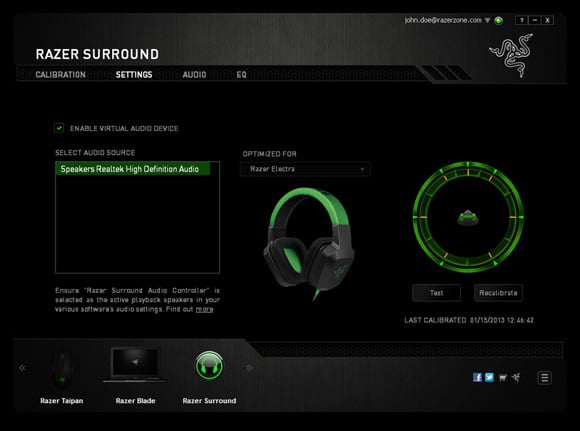Screen dimensions: 580x431
Task: Open Razer Facebook page icon
Action: click(x=477, y=377)
